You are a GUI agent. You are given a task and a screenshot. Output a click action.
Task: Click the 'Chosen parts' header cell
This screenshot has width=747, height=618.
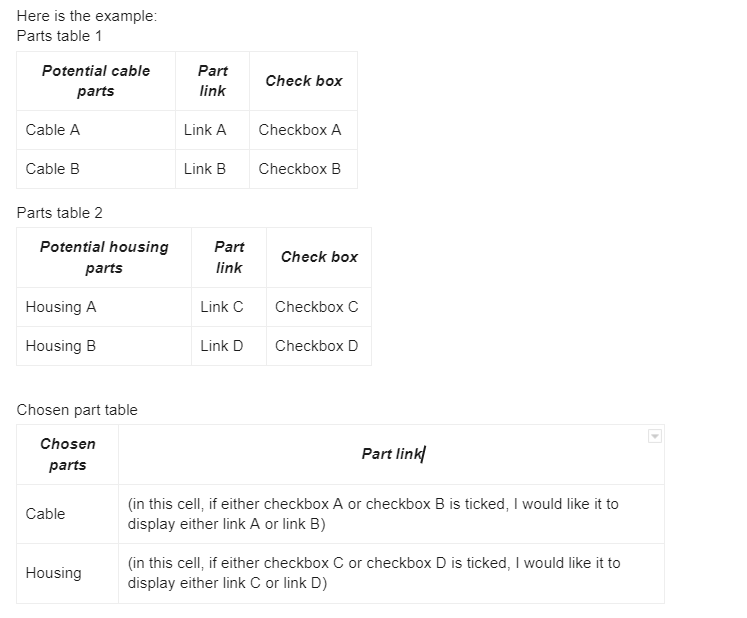(x=68, y=455)
